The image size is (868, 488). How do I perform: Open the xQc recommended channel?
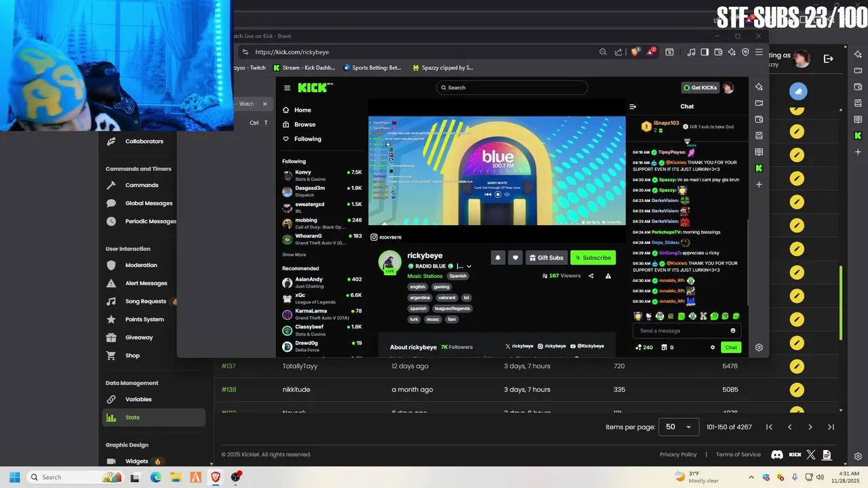pyautogui.click(x=321, y=298)
